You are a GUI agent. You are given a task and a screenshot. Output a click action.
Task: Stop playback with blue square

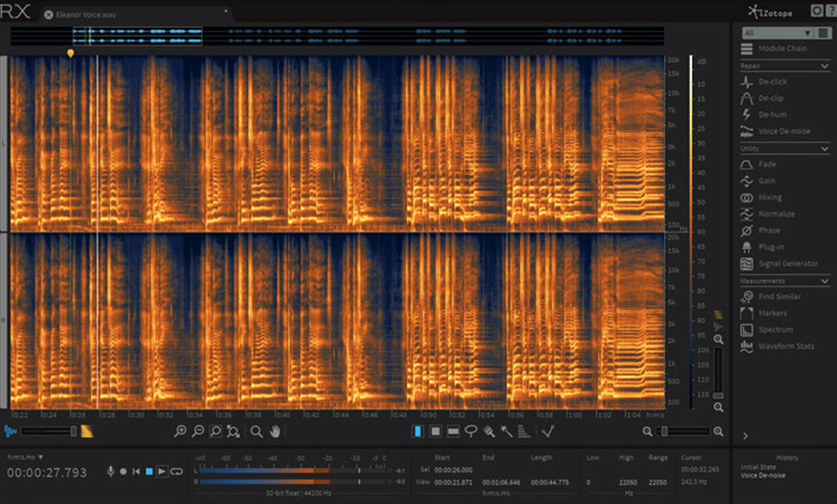[x=150, y=471]
